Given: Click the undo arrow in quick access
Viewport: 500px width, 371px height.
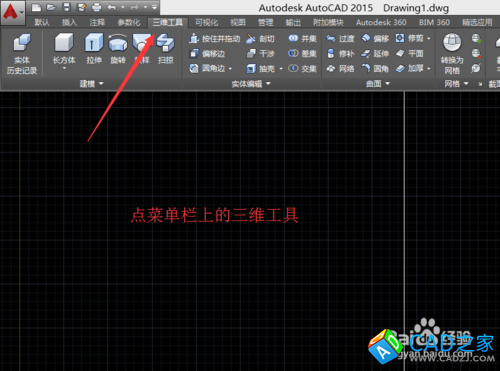Looking at the screenshot, I should tap(112, 7).
